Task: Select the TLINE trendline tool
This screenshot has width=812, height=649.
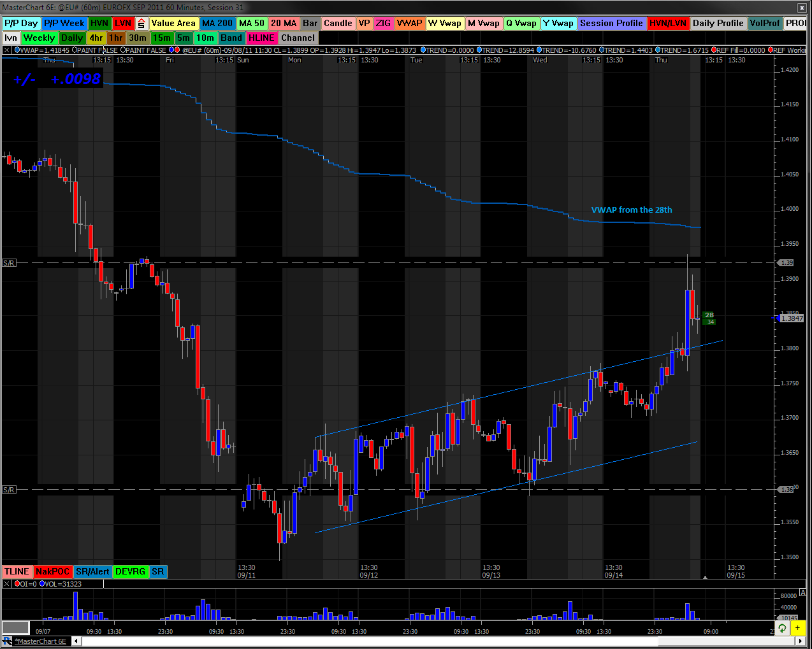Action: 17,571
